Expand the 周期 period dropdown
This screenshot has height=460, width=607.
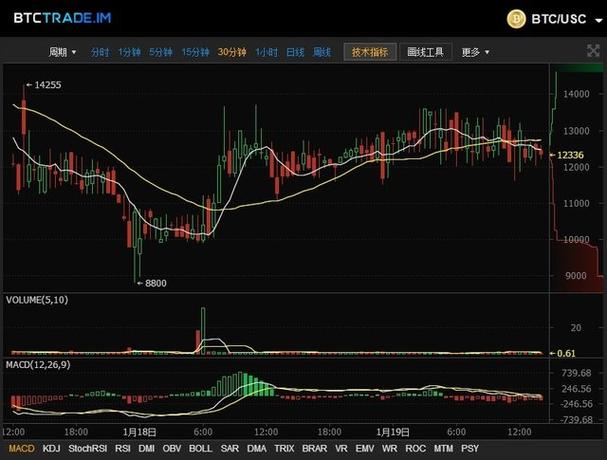click(62, 52)
